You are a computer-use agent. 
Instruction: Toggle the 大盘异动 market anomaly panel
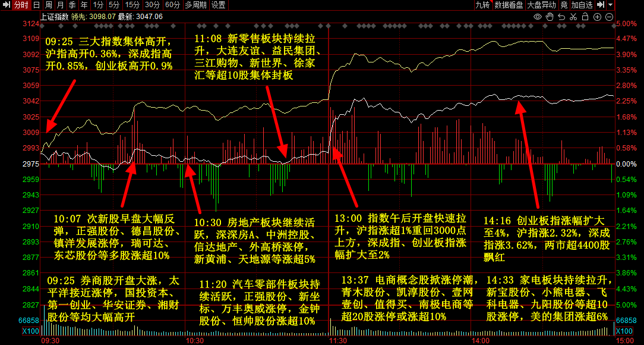(x=542, y=4)
